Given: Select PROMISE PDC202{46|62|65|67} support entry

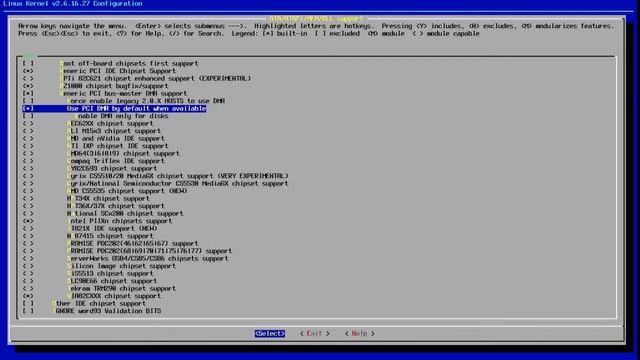Looking at the screenshot, I should tap(111, 243).
